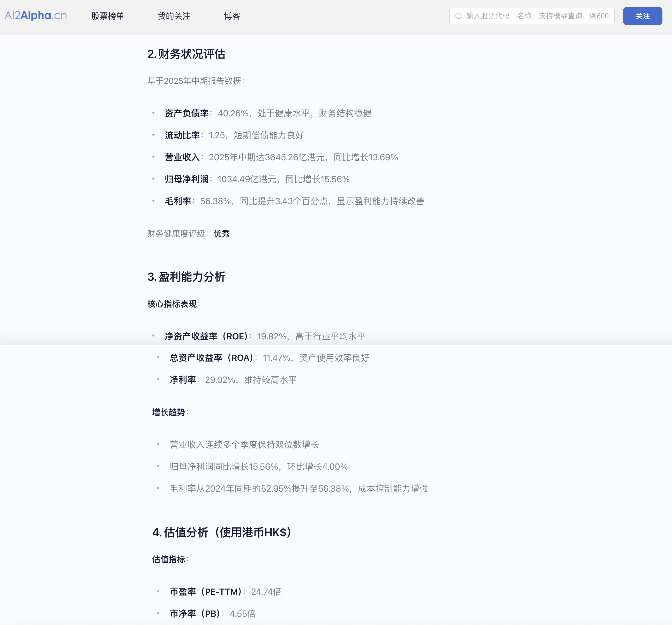Open the 我的关注 navigation item
Screen dimensions: 672x625
[174, 16]
